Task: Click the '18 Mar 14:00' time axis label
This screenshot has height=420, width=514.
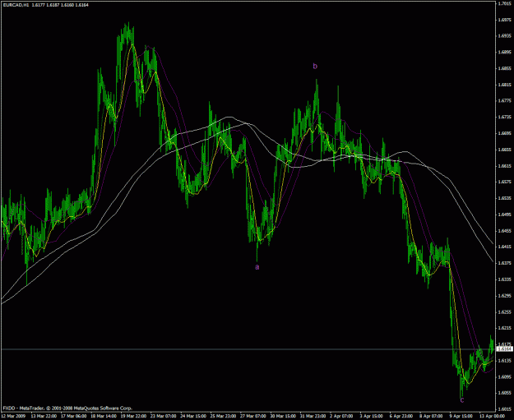Action: [x=104, y=416]
